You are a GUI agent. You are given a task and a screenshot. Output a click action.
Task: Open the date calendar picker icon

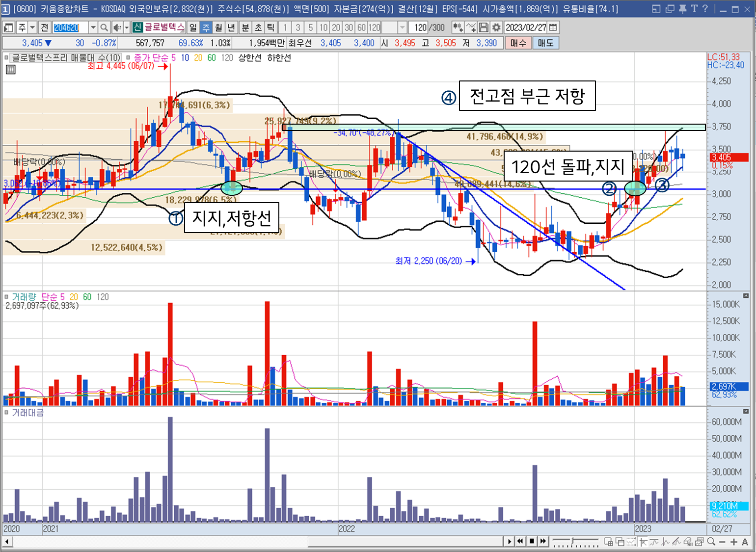(x=553, y=27)
